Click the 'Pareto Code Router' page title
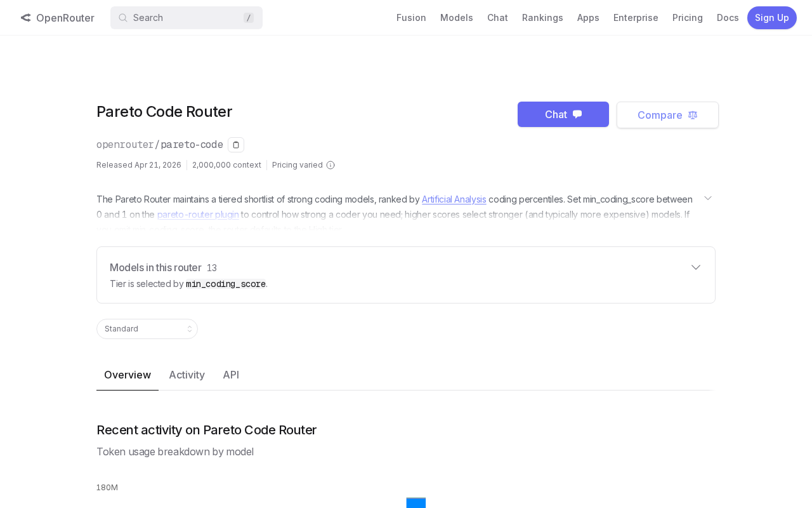 (164, 112)
